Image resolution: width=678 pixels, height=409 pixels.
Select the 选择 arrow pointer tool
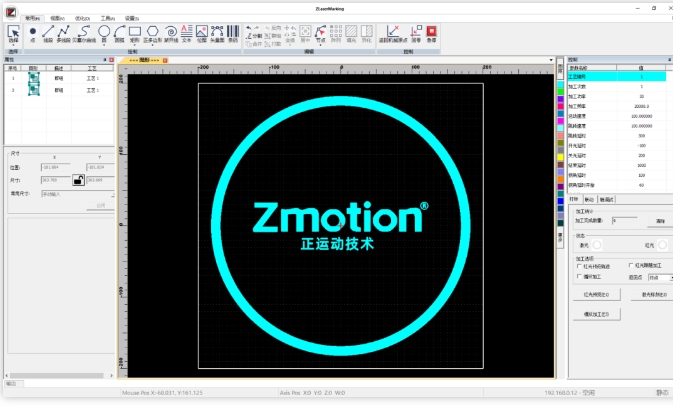pyautogui.click(x=13, y=32)
